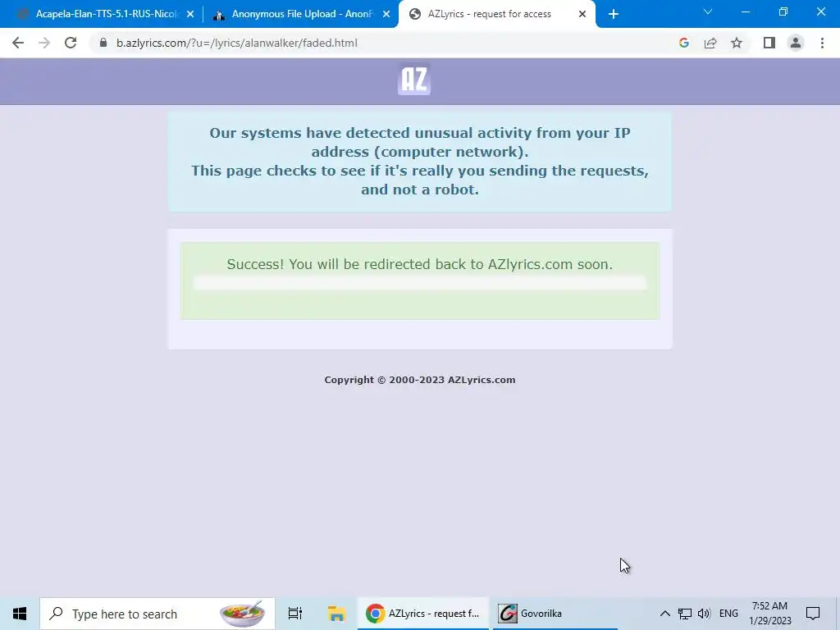Open Task View on the taskbar
The image size is (840, 630).
click(295, 614)
